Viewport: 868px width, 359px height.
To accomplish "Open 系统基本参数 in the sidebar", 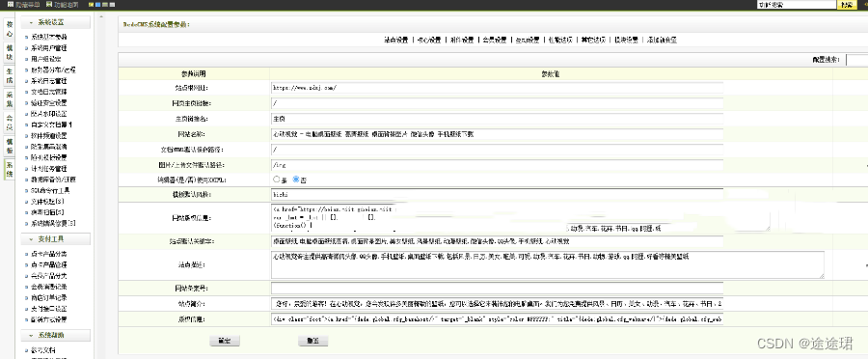I will pyautogui.click(x=49, y=37).
